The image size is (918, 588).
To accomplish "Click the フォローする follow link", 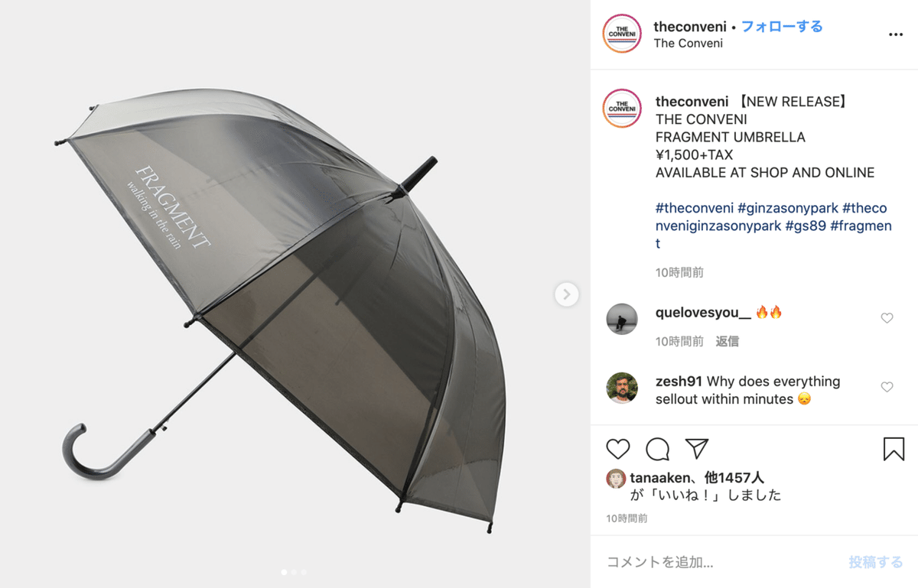I will click(x=782, y=27).
